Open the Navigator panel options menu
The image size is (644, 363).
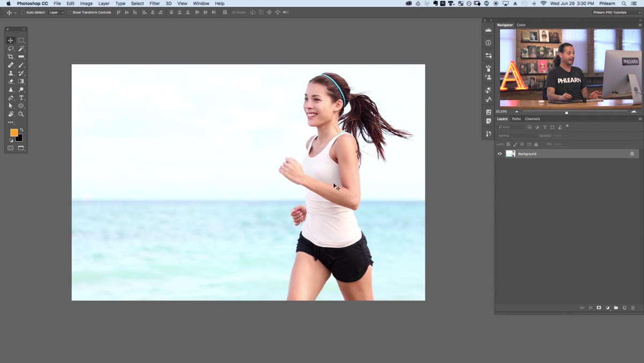click(x=640, y=25)
